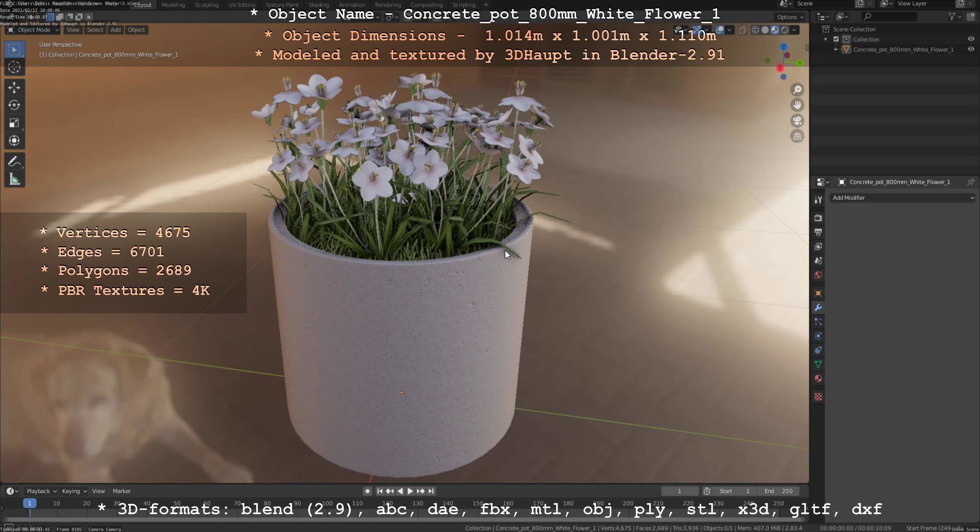This screenshot has width=980, height=532.
Task: Open the viewport View menu
Action: coord(73,30)
